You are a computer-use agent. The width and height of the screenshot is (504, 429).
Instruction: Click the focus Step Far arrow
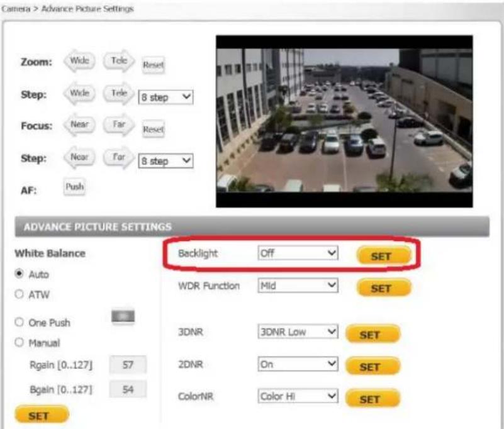click(119, 157)
